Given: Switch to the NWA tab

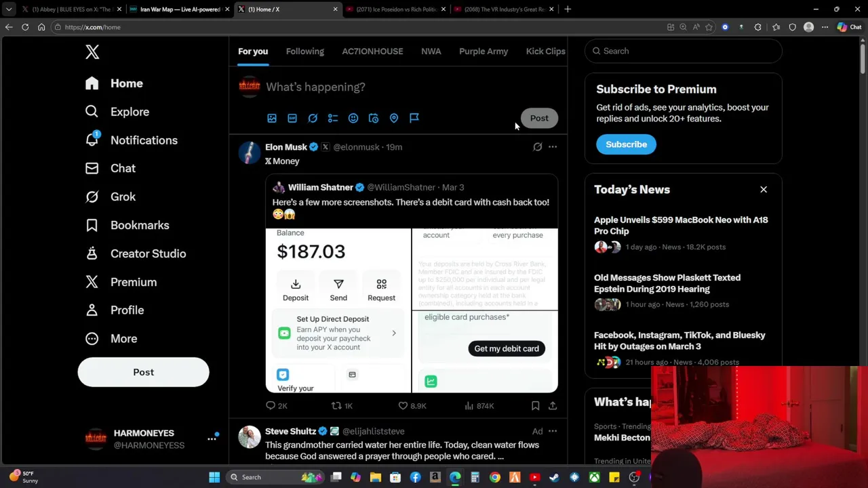Looking at the screenshot, I should [431, 52].
